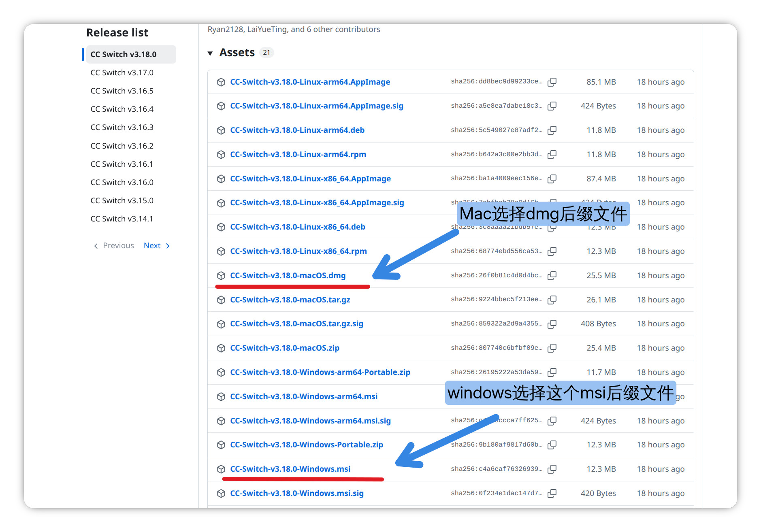Click the hash text sha256:26f0b81c4d0d4bc…
Screen dimensions: 761x532
(x=497, y=275)
